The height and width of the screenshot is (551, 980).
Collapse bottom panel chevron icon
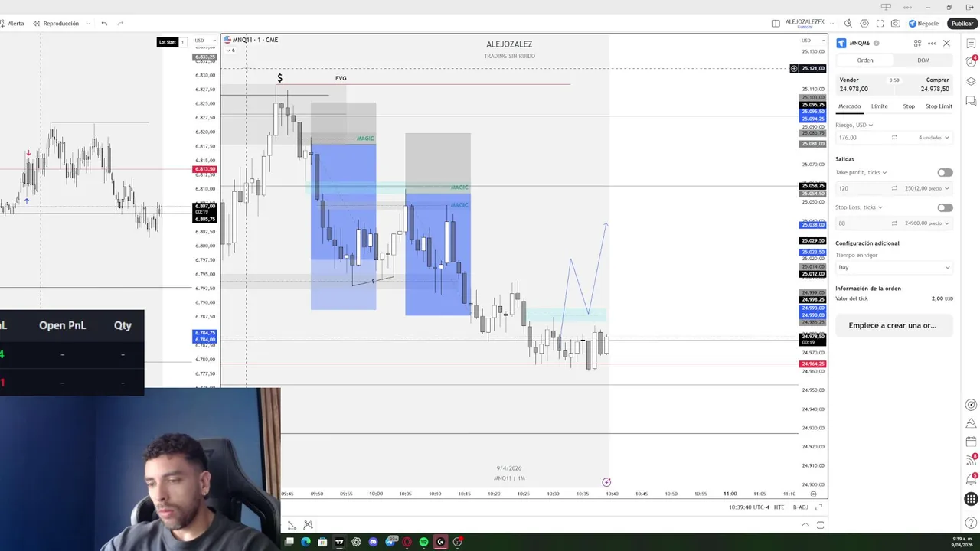(x=805, y=525)
